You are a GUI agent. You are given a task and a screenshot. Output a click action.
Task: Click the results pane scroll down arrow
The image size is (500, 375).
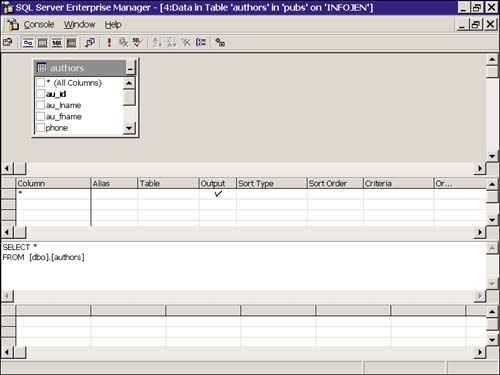[492, 340]
